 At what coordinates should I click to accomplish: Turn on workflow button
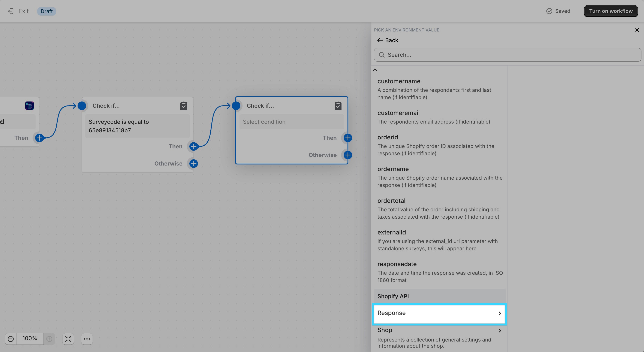pos(611,11)
